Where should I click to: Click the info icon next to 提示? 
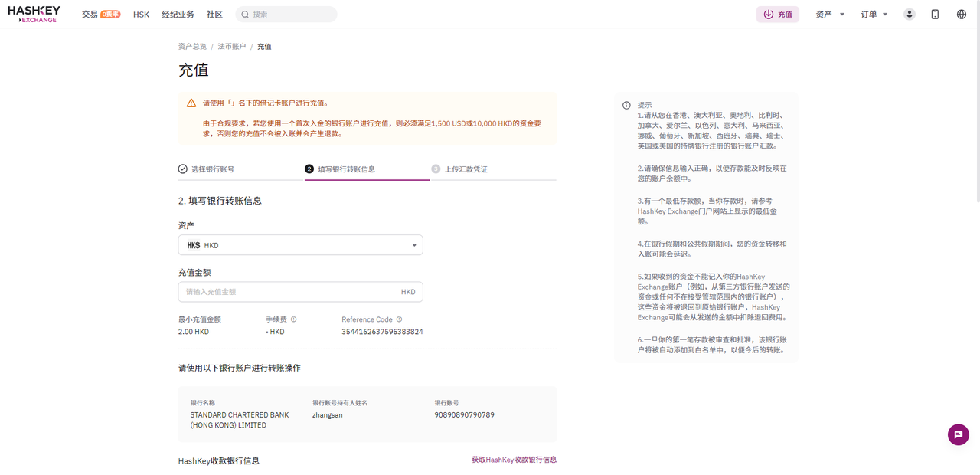(x=626, y=106)
